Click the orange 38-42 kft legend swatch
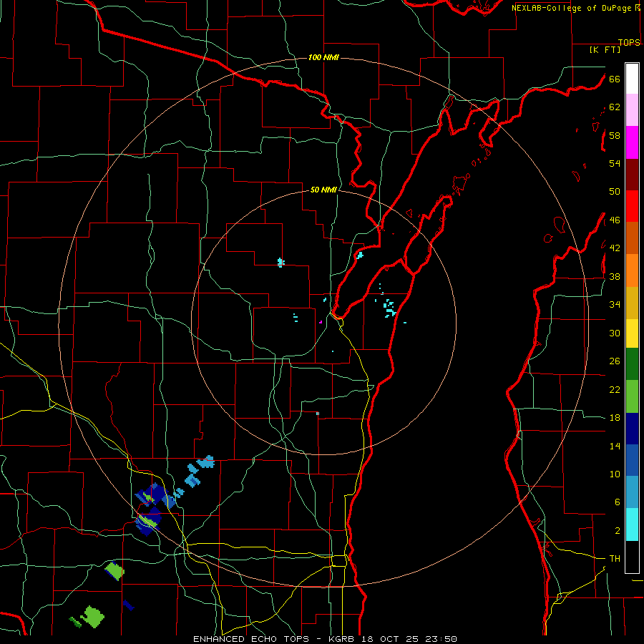644x644 pixels. point(632,270)
